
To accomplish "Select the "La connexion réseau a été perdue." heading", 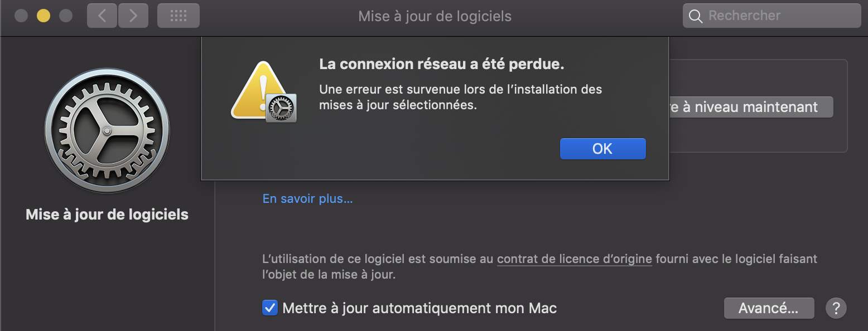I will coord(441,64).
